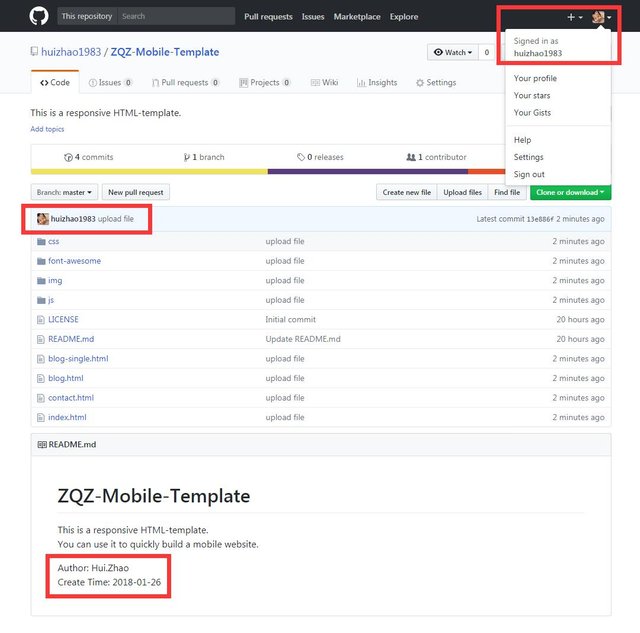Open Branch: master dropdown

64,192
